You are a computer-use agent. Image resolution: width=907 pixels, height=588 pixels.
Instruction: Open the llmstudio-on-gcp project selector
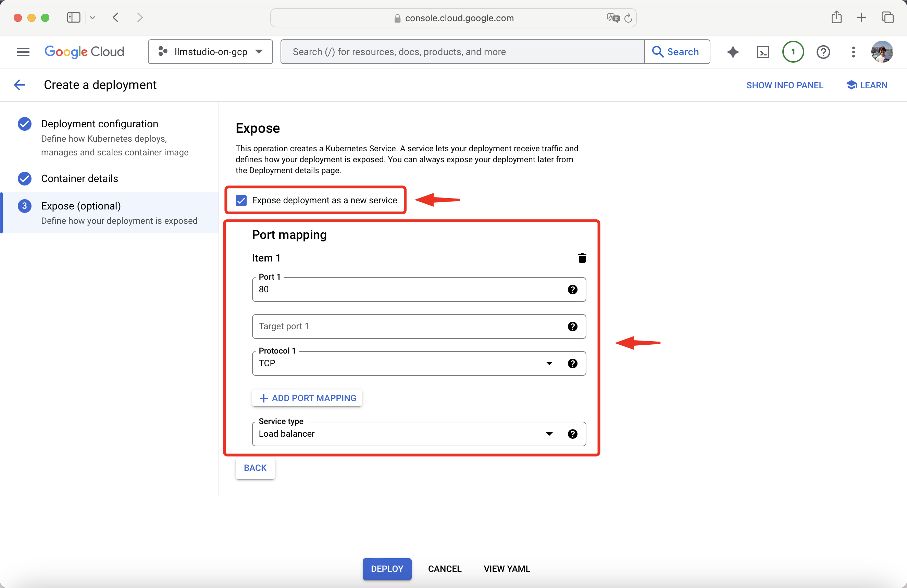pyautogui.click(x=210, y=52)
